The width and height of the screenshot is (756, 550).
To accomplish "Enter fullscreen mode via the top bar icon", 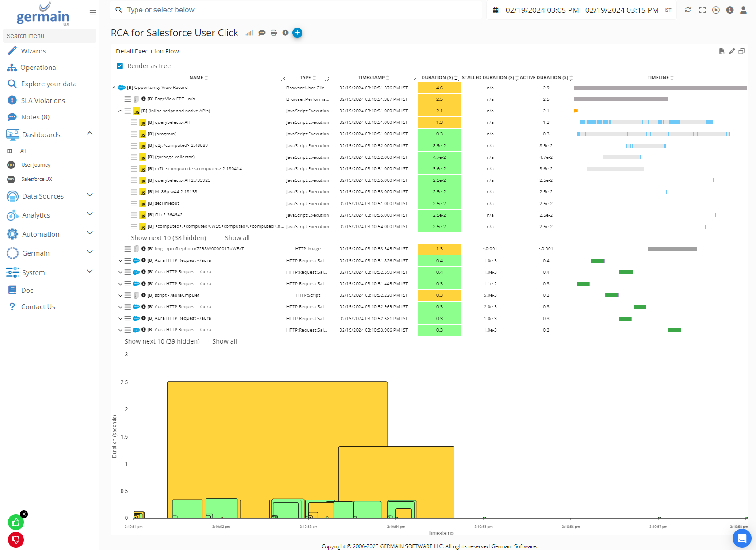I will (x=702, y=10).
